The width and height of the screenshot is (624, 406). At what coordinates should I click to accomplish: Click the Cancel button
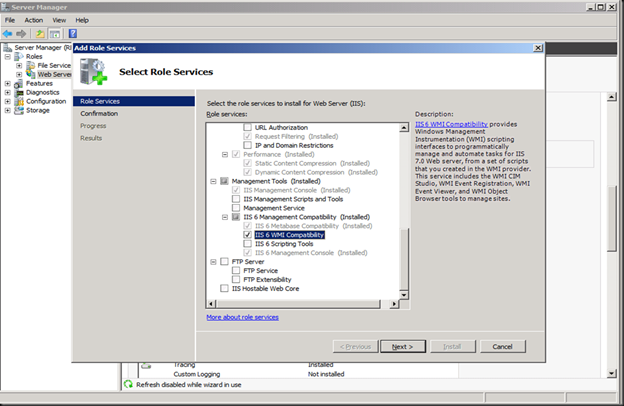(x=503, y=346)
